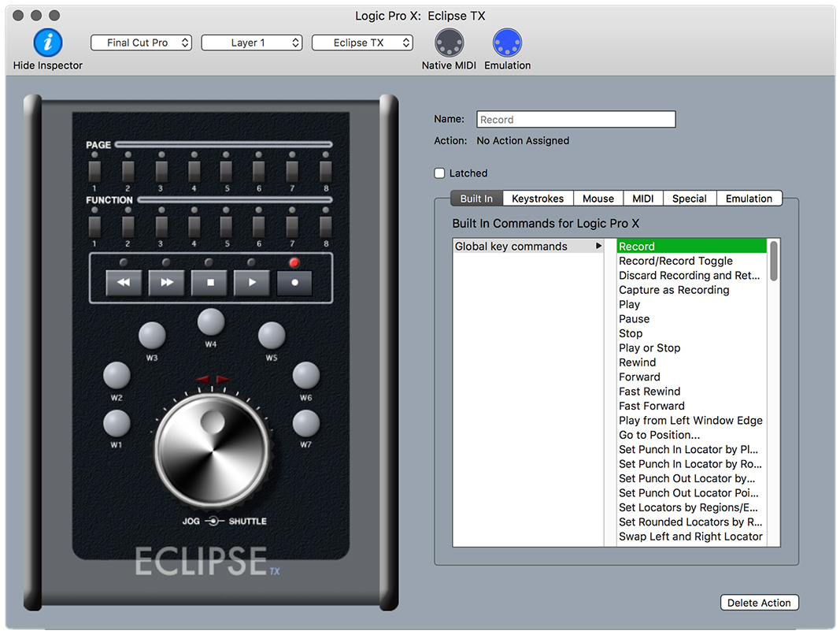Select the Native MIDI connector icon
840x635 pixels.
[449, 43]
